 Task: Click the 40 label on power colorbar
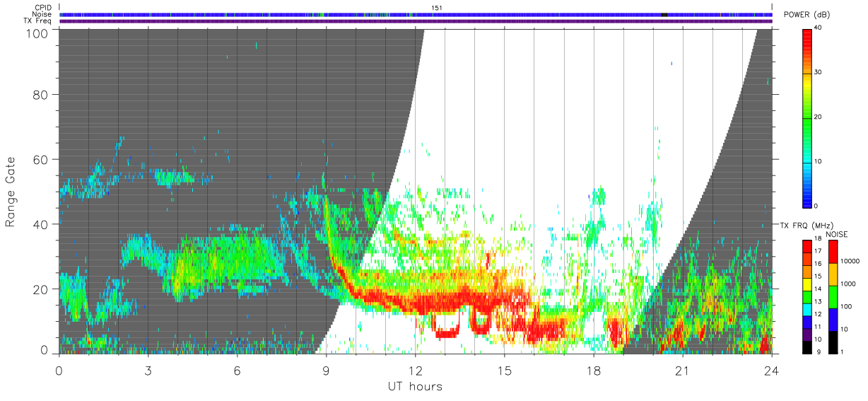click(818, 28)
